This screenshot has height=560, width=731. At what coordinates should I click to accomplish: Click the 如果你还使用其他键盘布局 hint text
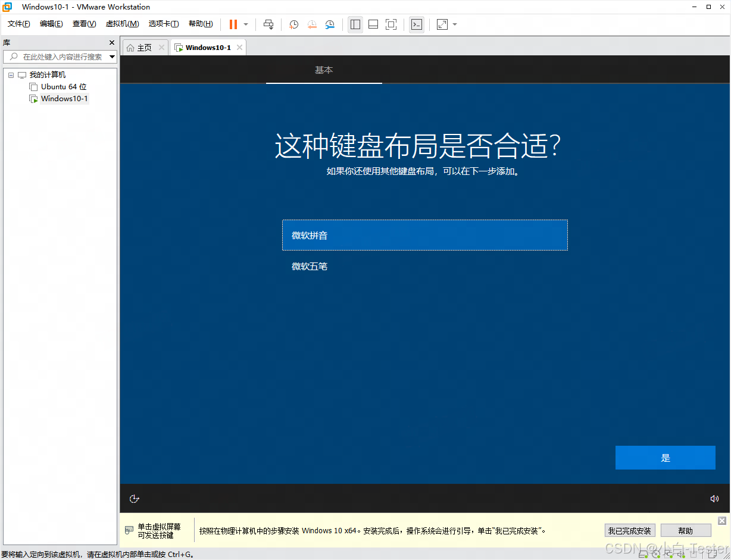[425, 171]
